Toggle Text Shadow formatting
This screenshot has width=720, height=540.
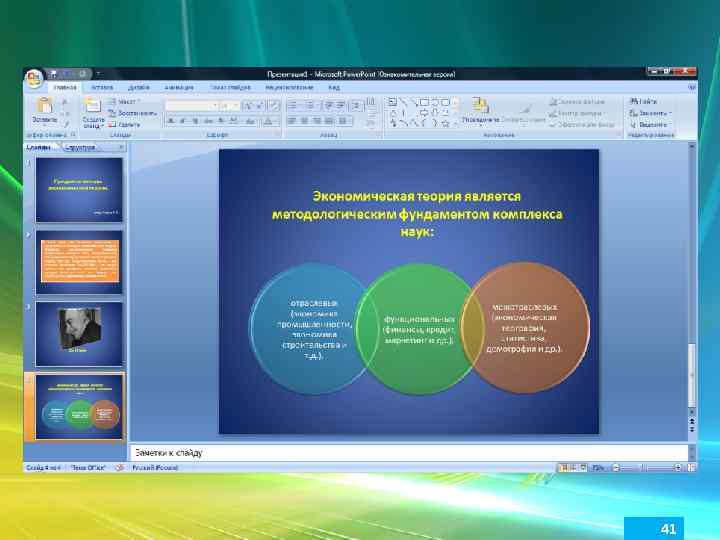click(221, 121)
